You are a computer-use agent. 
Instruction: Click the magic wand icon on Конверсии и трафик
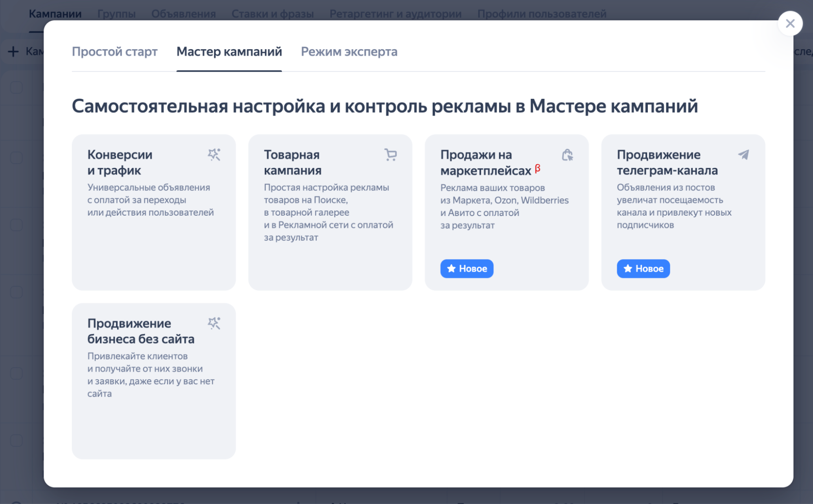pyautogui.click(x=214, y=155)
